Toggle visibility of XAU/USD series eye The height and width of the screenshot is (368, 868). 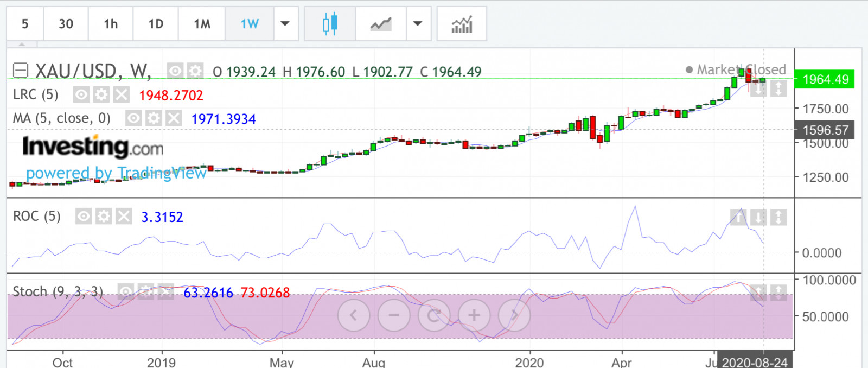[x=175, y=71]
